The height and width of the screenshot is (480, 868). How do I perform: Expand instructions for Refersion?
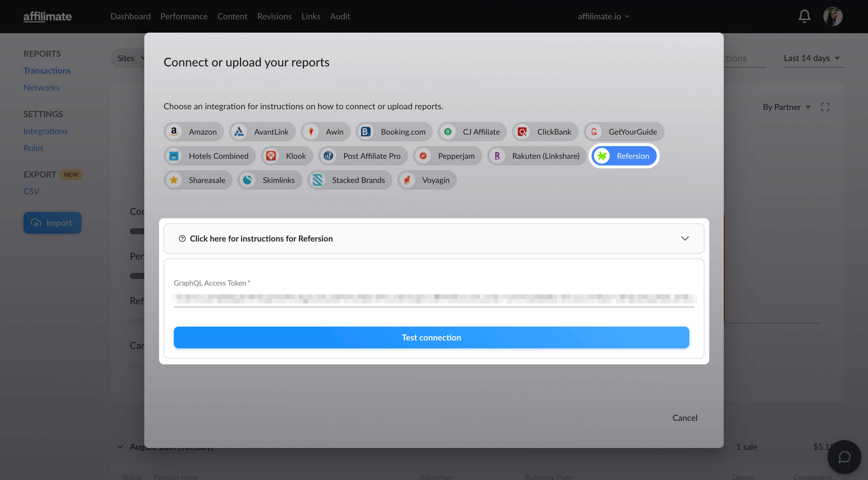[434, 238]
